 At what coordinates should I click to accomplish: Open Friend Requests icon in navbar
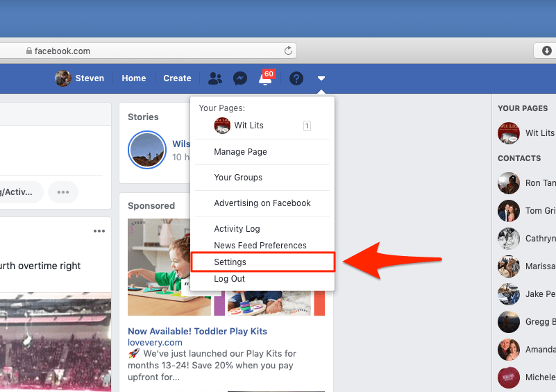pyautogui.click(x=215, y=78)
